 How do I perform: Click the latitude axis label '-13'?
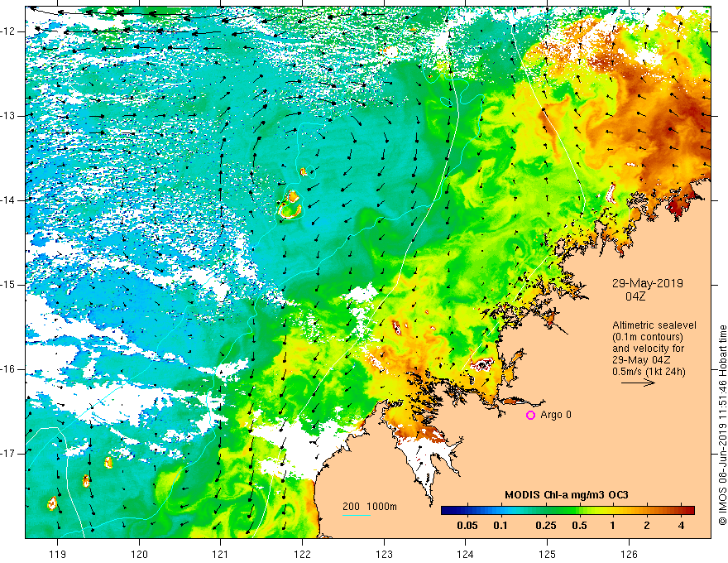coord(9,116)
